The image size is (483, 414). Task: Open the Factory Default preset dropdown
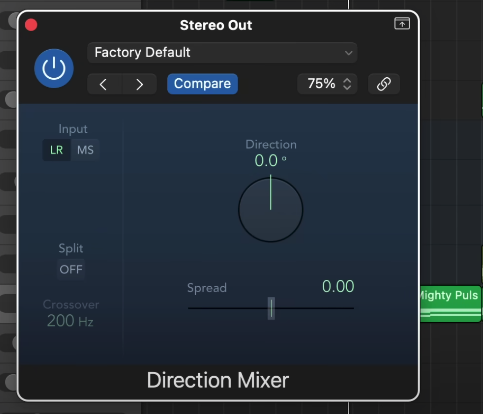click(222, 53)
